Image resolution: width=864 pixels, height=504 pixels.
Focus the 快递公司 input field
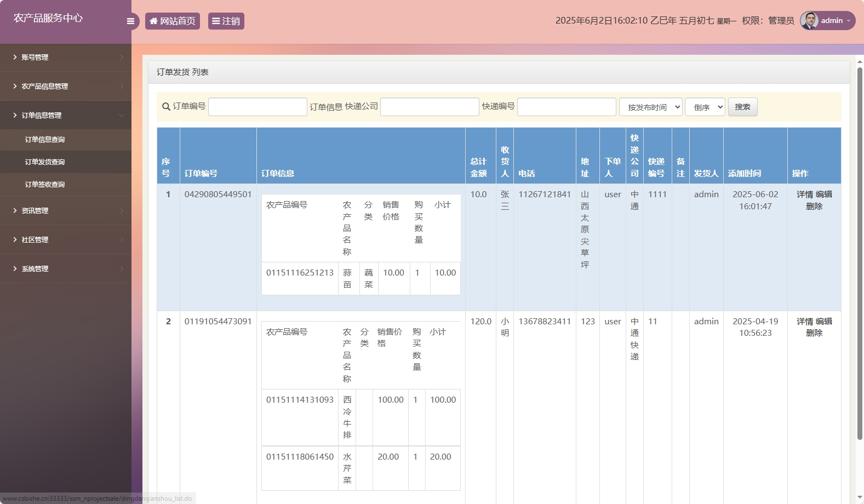click(x=430, y=107)
